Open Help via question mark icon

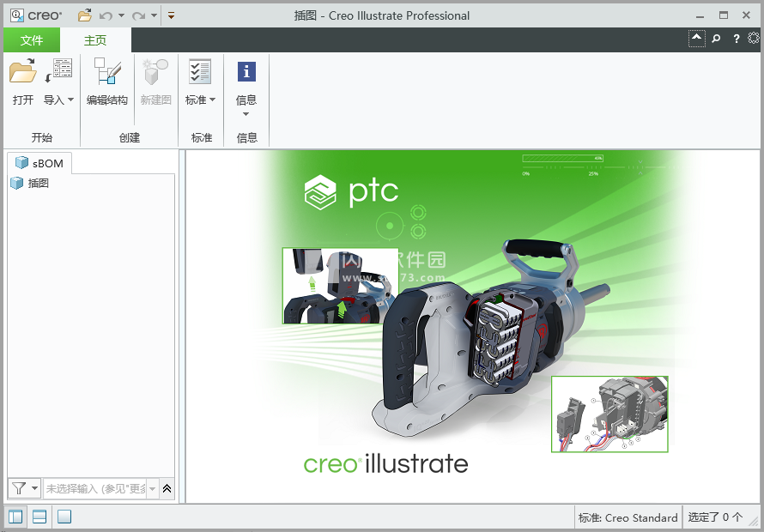click(737, 38)
